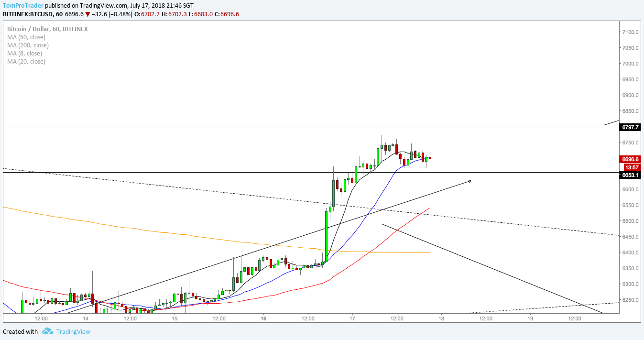This screenshot has height=340, width=644.
Task: Click the 6900.0 price axis value
Action: click(x=631, y=95)
